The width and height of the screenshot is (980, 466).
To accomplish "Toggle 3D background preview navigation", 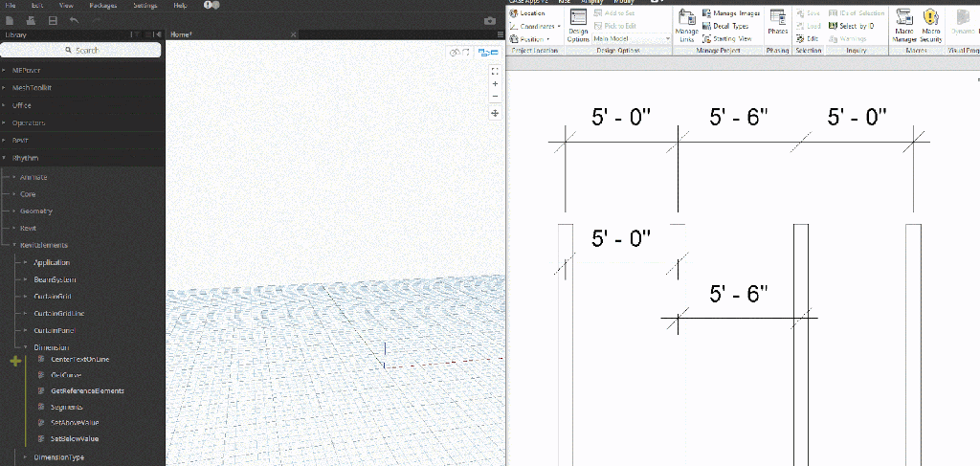I will (x=459, y=52).
